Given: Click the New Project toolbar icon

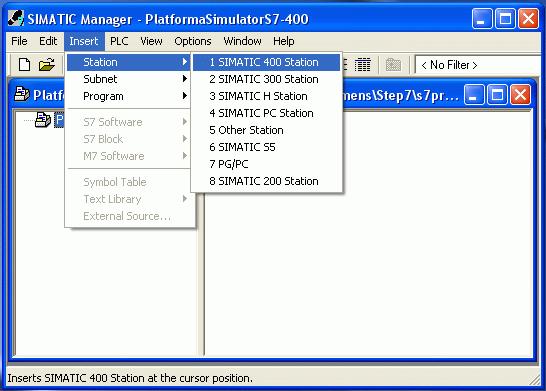Looking at the screenshot, I should click(24, 64).
